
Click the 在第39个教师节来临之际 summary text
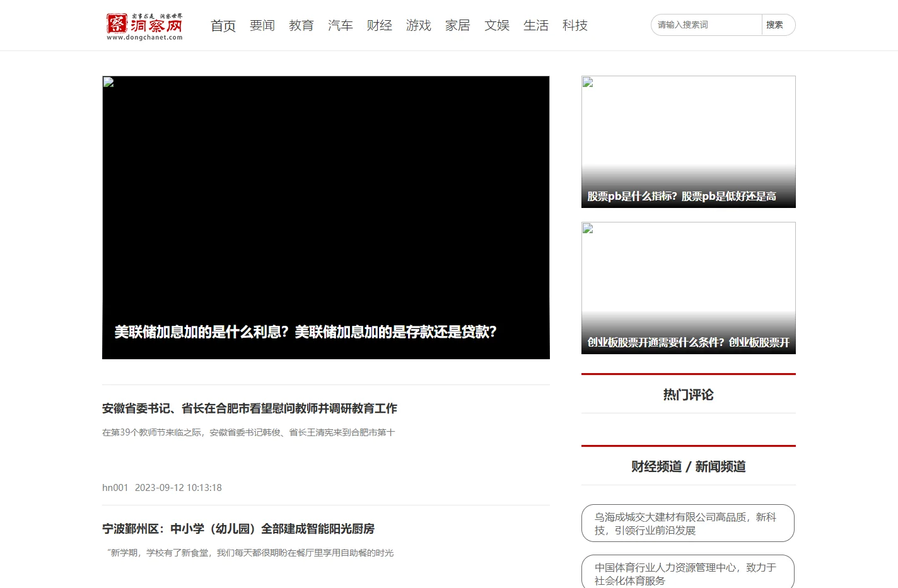pos(248,432)
